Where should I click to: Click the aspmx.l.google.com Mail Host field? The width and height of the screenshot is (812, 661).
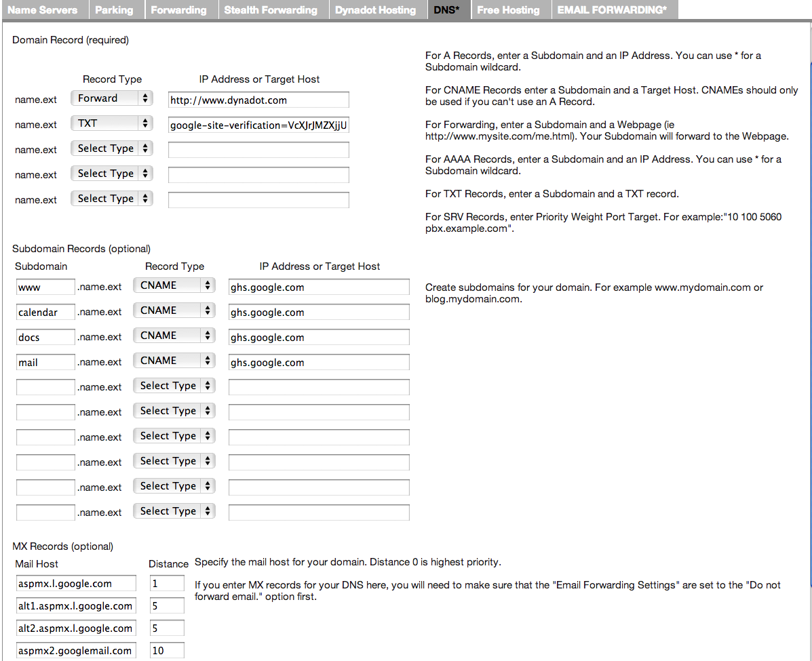[75, 582]
